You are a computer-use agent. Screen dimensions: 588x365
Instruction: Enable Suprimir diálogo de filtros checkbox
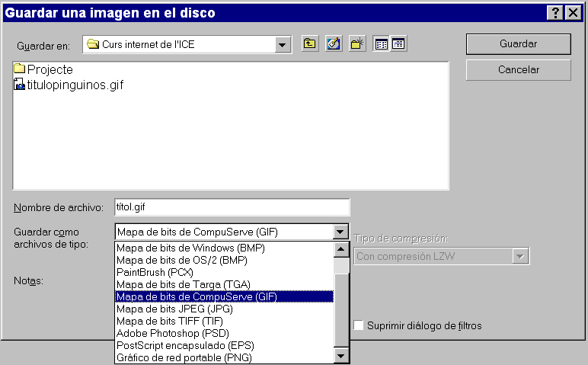360,325
